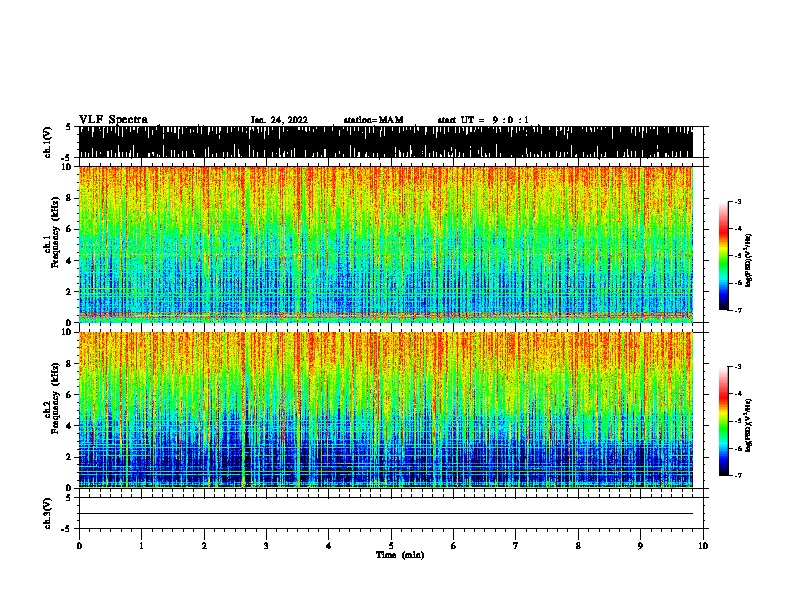Click time axis tick label "1"
The height and width of the screenshot is (612, 792).
141,546
